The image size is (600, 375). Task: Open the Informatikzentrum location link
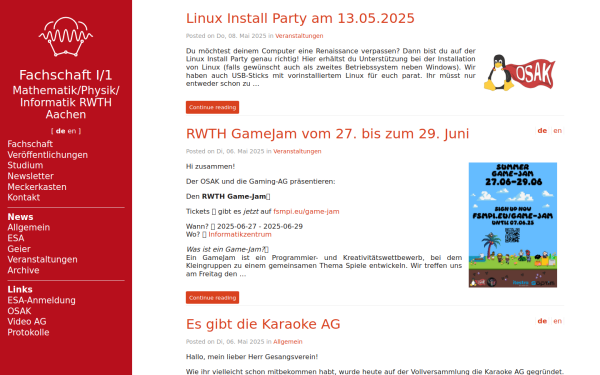[240, 235]
